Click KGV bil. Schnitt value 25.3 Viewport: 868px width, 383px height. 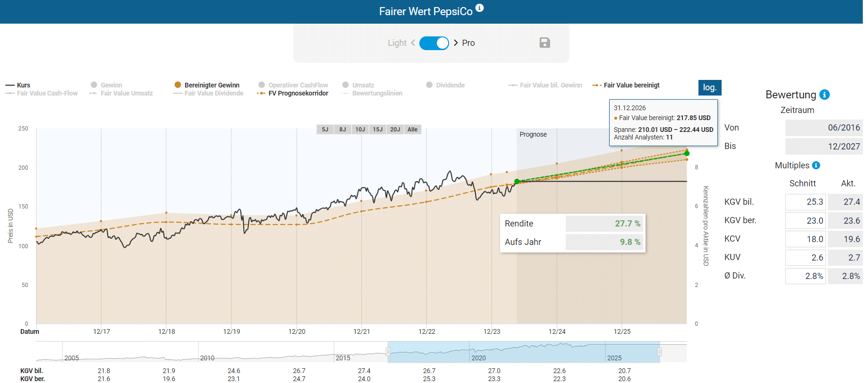pos(806,202)
